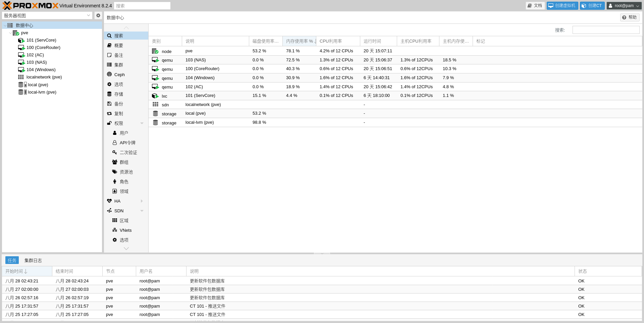Click the 帮助 help button

[x=629, y=17]
